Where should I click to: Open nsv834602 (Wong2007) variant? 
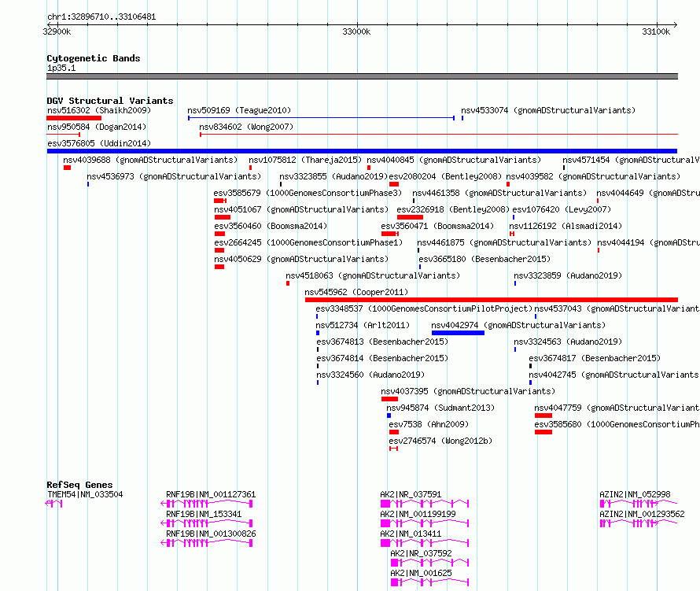[246, 127]
